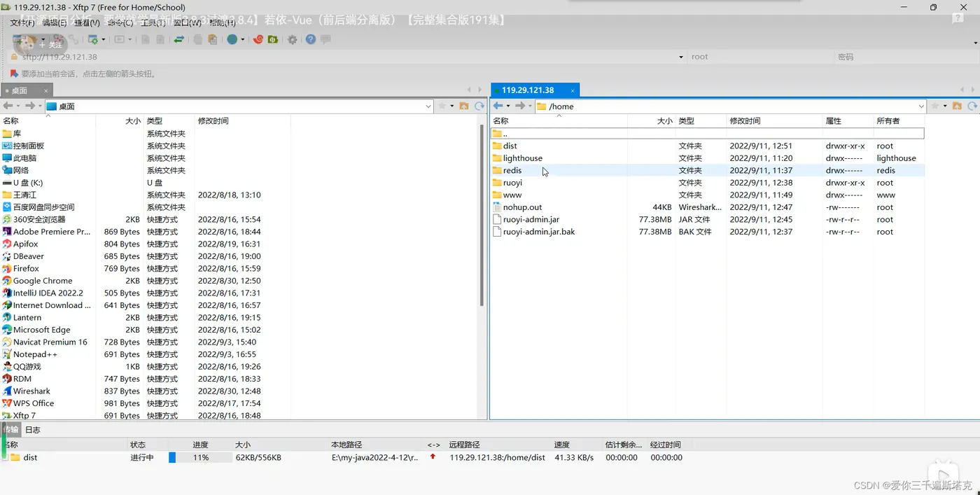Click home folder icon in remote pane

click(957, 106)
